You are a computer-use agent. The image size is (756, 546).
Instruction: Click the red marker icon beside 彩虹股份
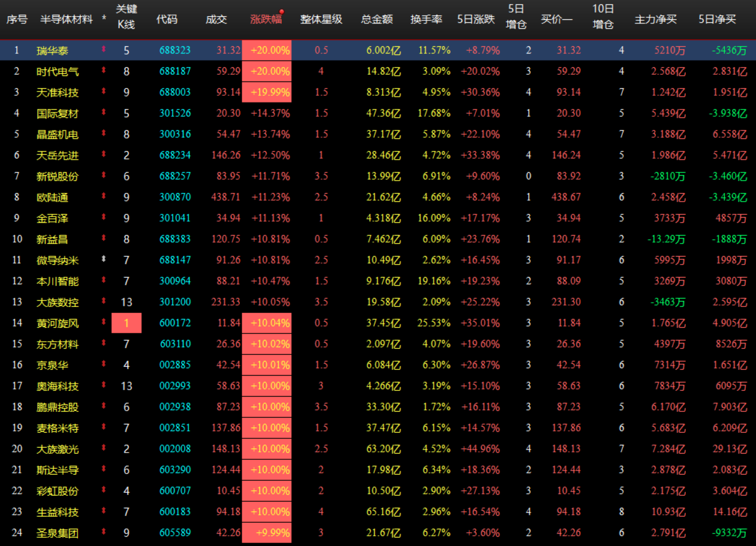pos(104,491)
